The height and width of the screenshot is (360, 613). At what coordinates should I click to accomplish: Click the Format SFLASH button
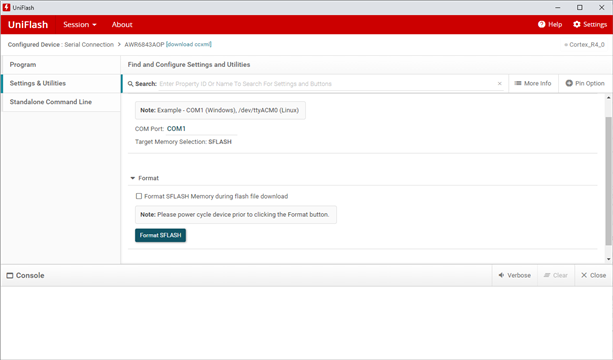coord(160,235)
